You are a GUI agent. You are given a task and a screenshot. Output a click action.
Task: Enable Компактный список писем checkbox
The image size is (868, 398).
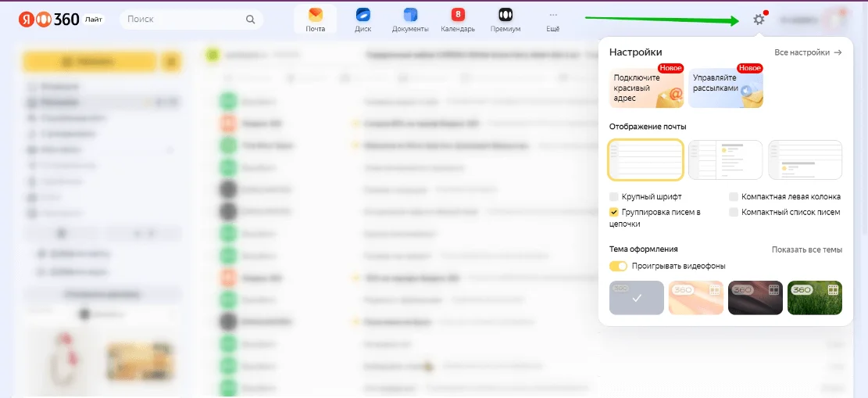coord(734,212)
